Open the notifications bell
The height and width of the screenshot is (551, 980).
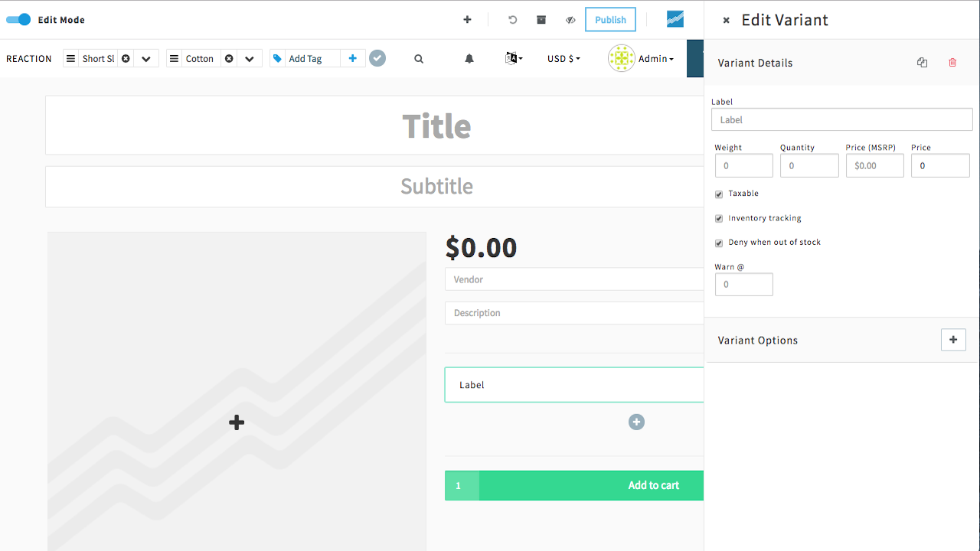(x=469, y=59)
